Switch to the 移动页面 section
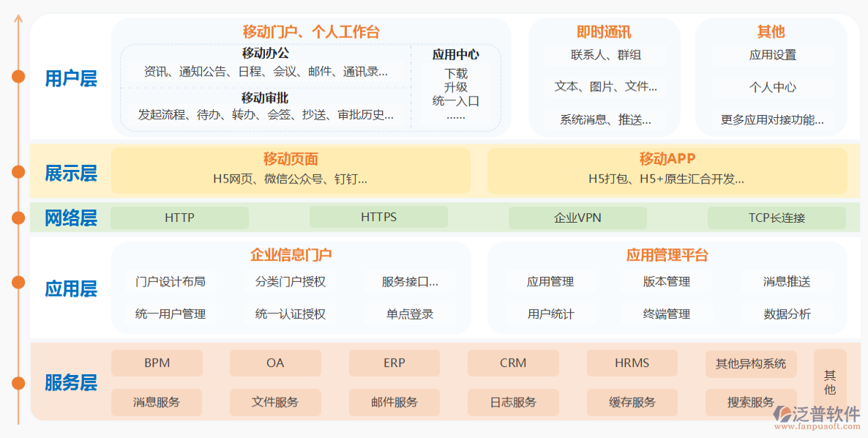868x438 pixels. click(290, 158)
